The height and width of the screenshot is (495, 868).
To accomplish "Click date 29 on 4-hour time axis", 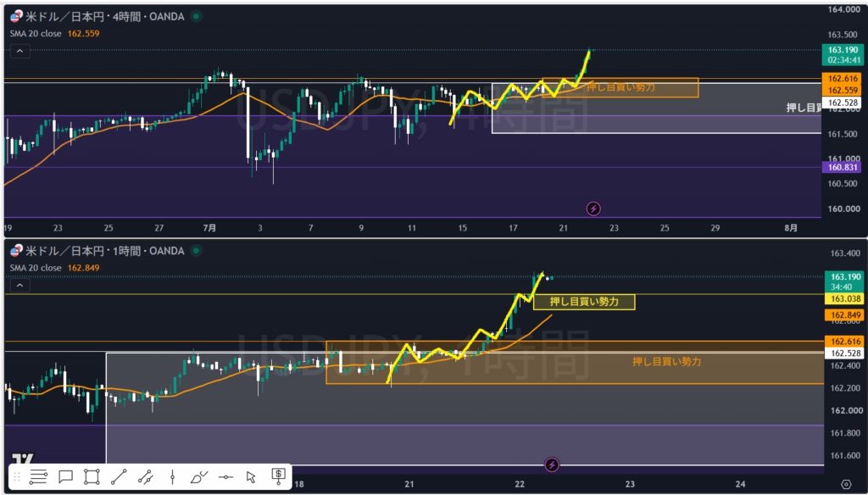I will point(715,227).
